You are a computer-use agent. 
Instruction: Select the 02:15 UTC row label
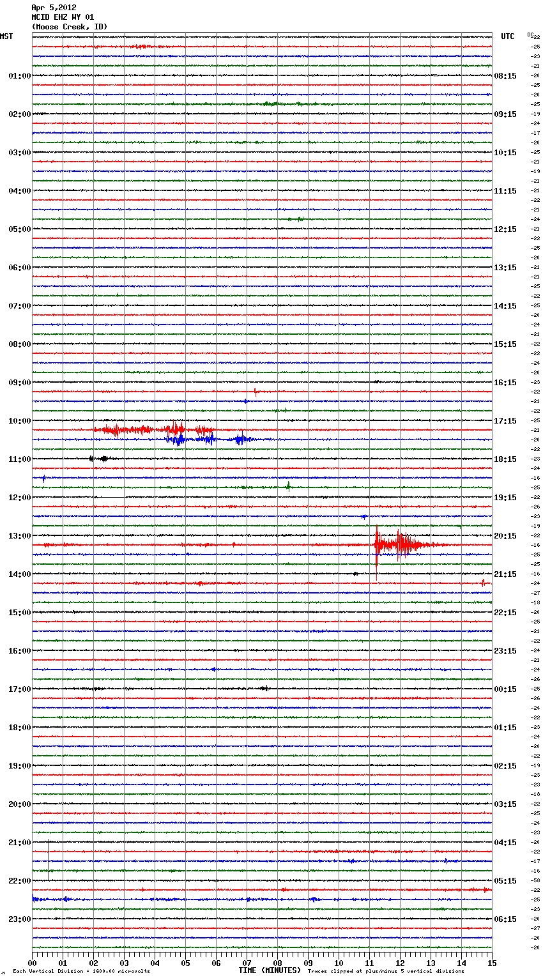pos(505,766)
